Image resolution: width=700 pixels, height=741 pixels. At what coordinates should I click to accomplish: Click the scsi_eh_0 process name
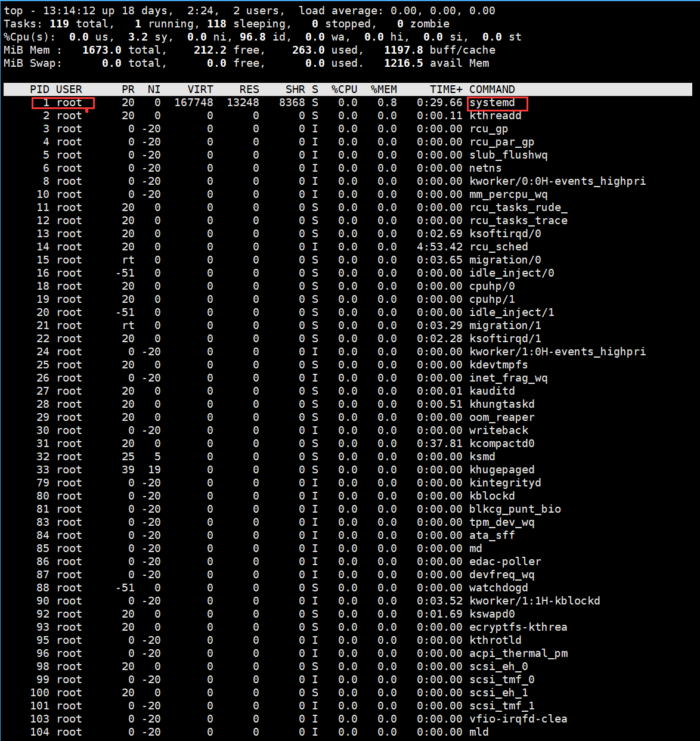point(498,666)
